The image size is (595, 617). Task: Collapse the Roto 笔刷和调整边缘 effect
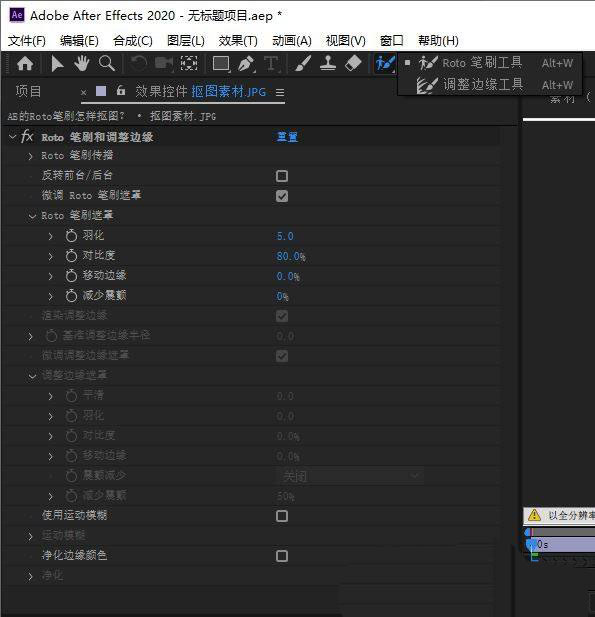pyautogui.click(x=13, y=137)
